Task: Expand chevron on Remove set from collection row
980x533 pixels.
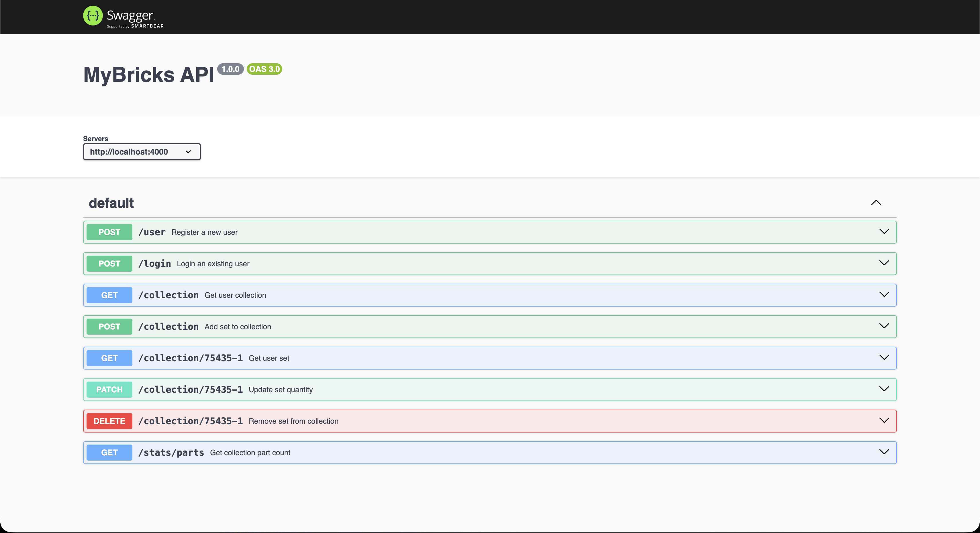Action: tap(884, 421)
